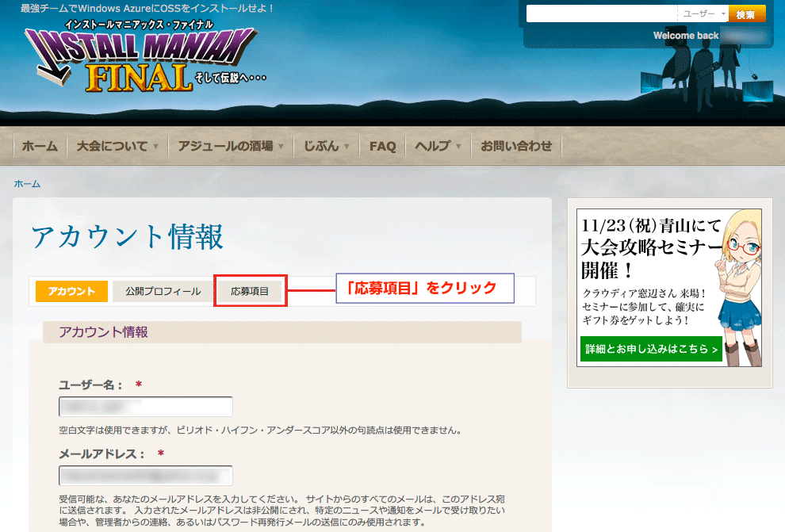Click the メールアドレス input field
The image size is (785, 532).
pos(146,476)
